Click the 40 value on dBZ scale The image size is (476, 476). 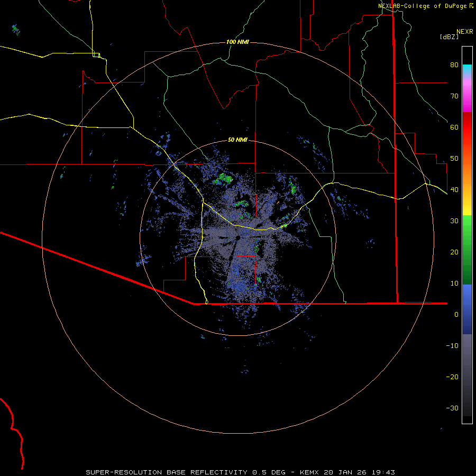pyautogui.click(x=454, y=190)
